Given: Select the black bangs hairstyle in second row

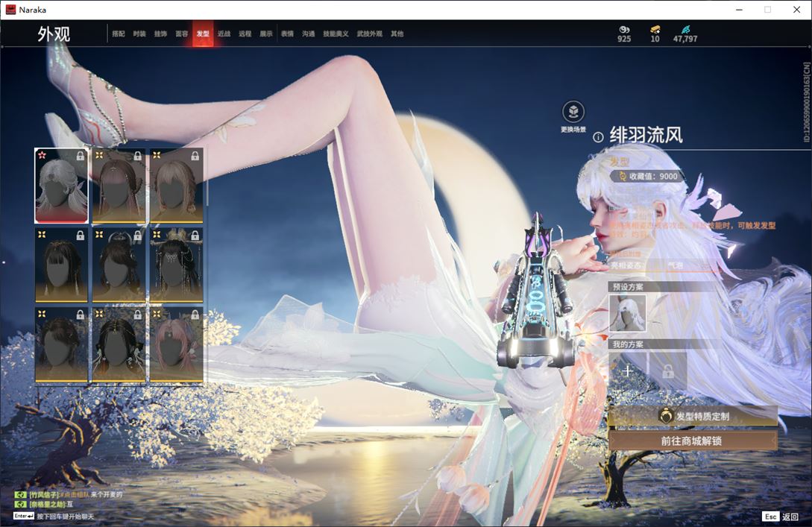Looking at the screenshot, I should (x=62, y=265).
